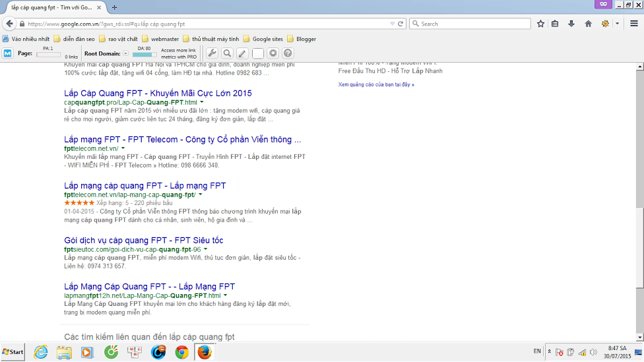Open media player taskbar icon

pyautogui.click(x=87, y=352)
